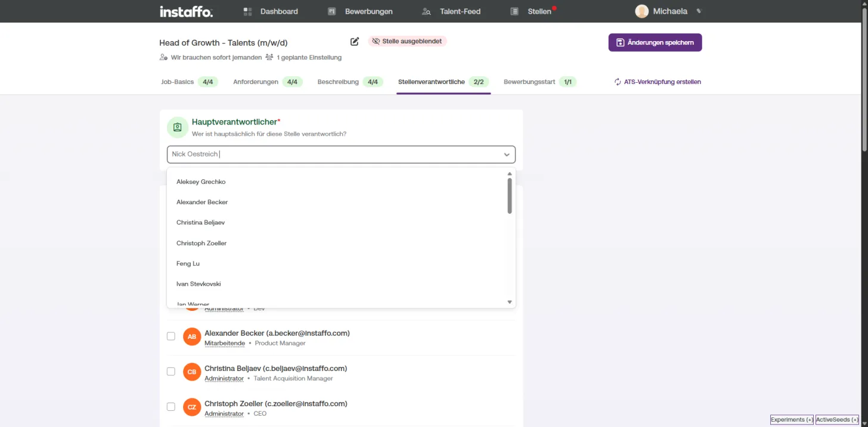Viewport: 868px width, 427px height.
Task: Click the instaffo logo in the header
Action: click(186, 11)
